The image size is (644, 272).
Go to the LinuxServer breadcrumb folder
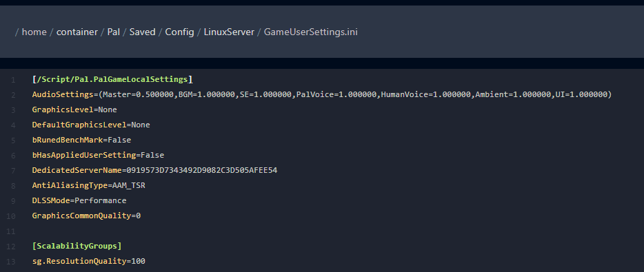pos(229,32)
